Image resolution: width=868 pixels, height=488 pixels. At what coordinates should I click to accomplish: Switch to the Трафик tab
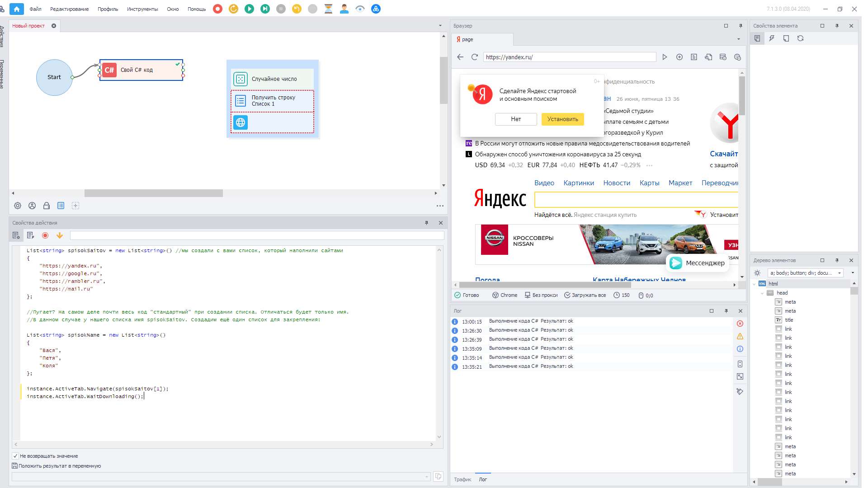pyautogui.click(x=462, y=479)
